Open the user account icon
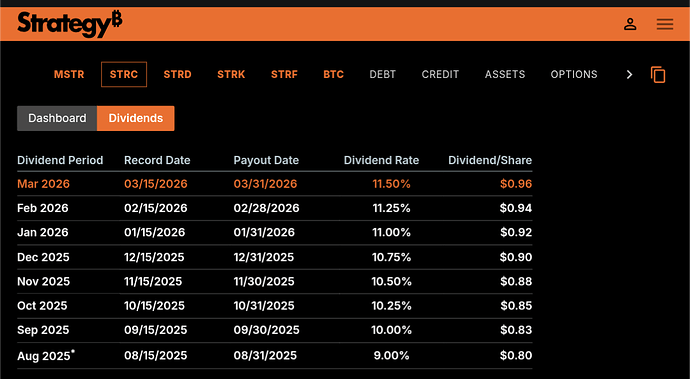This screenshot has width=690, height=379. [x=630, y=24]
